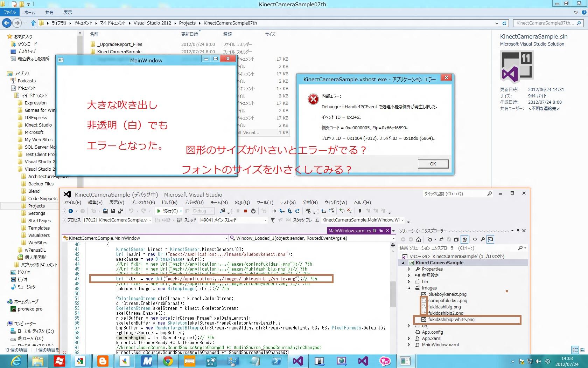
Task: Expand the Properties node in Solution Explorer
Action: 409,269
